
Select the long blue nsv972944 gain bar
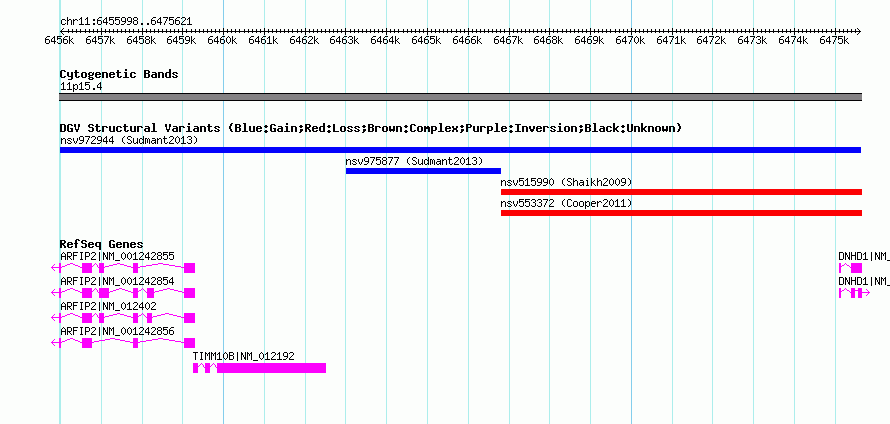460,150
